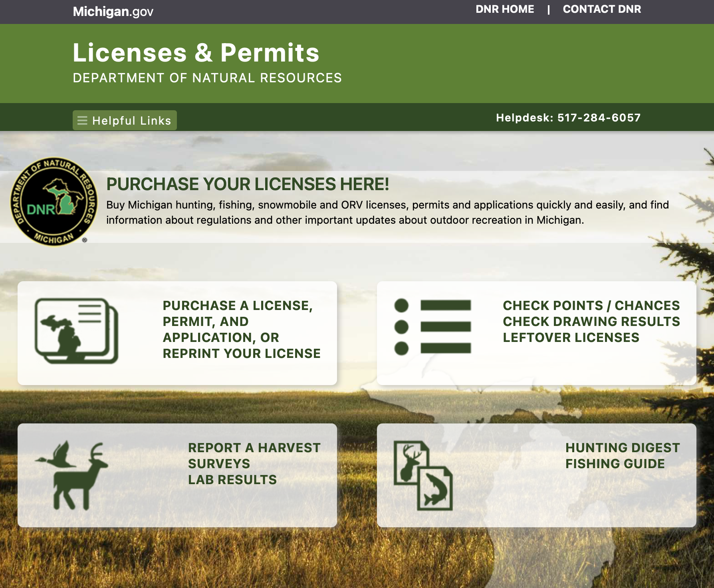Open Check Points / Chances link
Screen dimensions: 714x588
tap(591, 306)
